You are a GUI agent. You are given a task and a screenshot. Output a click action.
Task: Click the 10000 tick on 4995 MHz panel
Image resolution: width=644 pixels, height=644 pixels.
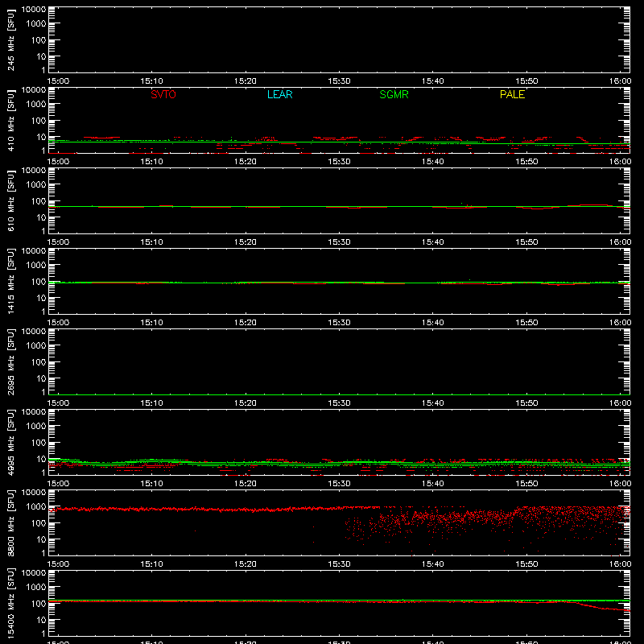[x=34, y=412]
